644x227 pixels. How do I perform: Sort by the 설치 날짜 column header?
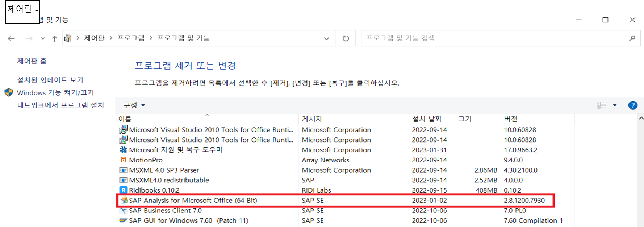(x=432, y=119)
